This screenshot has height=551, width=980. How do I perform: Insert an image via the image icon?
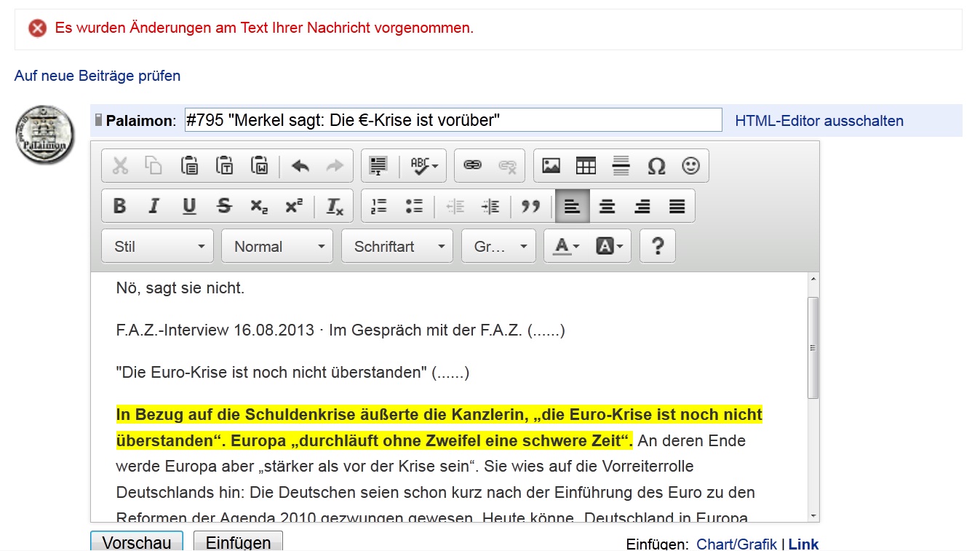(552, 165)
